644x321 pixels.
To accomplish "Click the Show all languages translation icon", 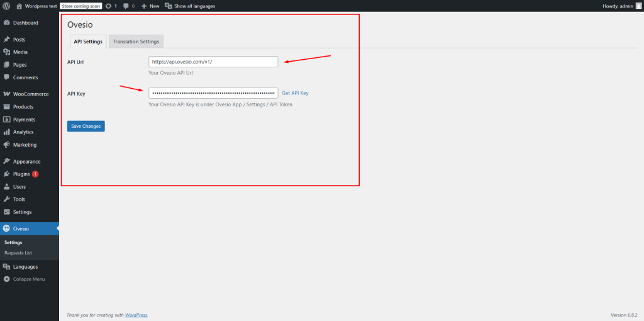I will coord(168,6).
